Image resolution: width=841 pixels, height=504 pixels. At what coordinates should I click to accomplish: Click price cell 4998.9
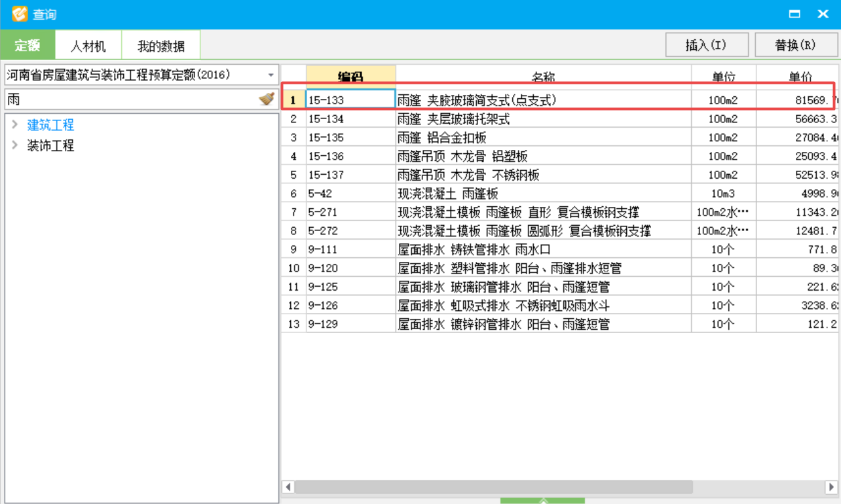click(x=798, y=194)
